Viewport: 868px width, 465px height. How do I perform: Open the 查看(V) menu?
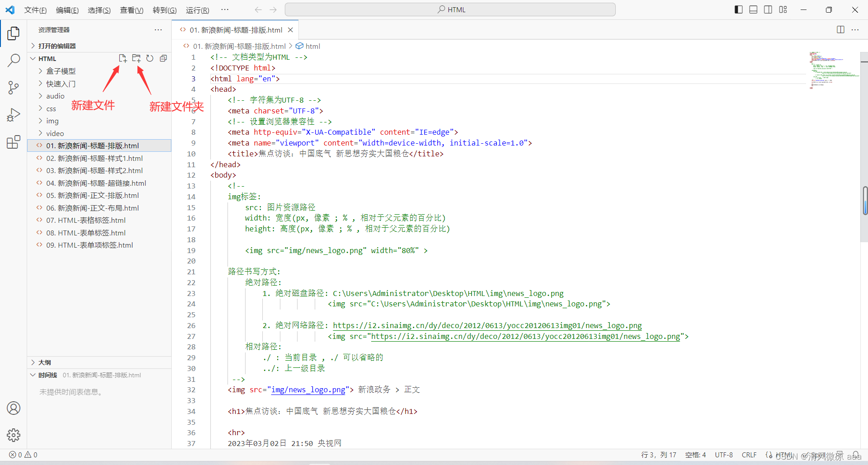pos(132,10)
